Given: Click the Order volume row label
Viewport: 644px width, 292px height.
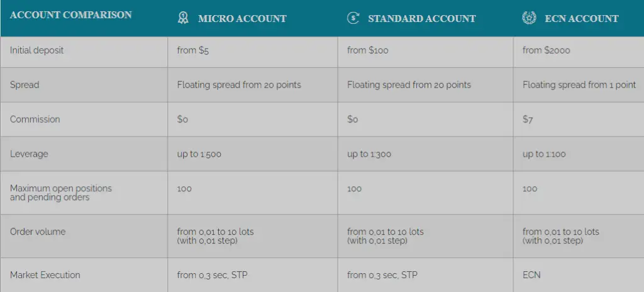Looking at the screenshot, I should pos(38,232).
